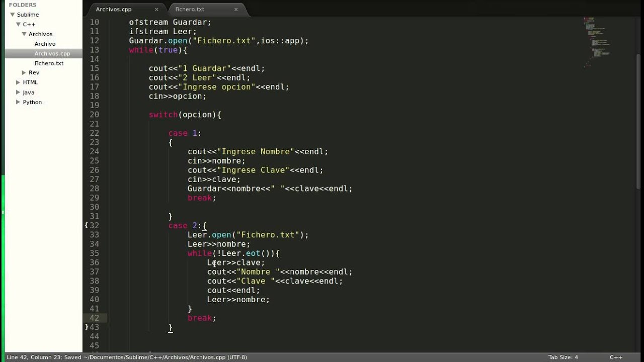Switch to the Fichero.txt tab
The height and width of the screenshot is (362, 644).
point(190,10)
